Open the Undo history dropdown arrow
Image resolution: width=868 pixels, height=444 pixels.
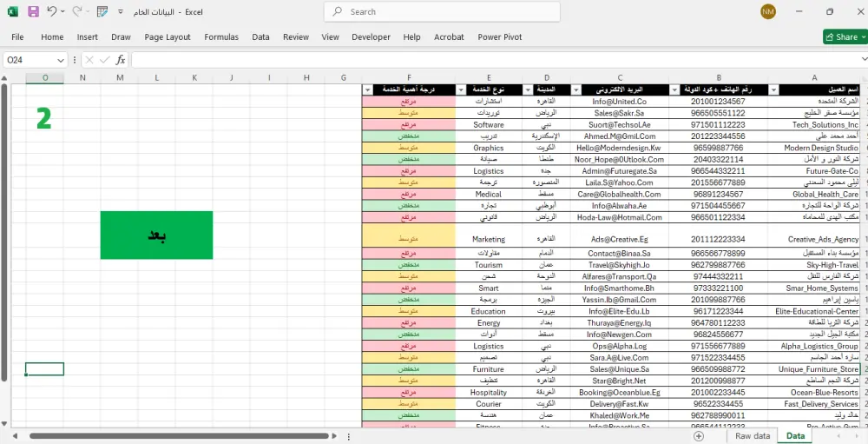pos(62,11)
